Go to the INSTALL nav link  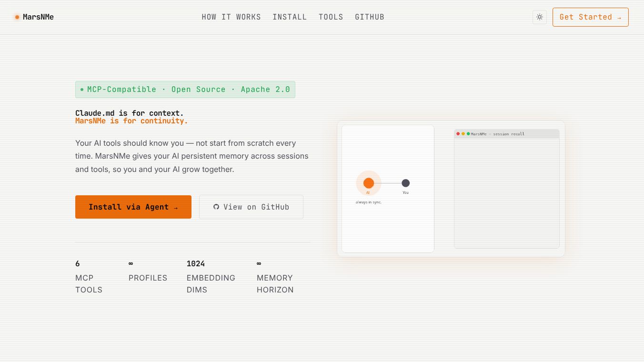[x=290, y=17]
